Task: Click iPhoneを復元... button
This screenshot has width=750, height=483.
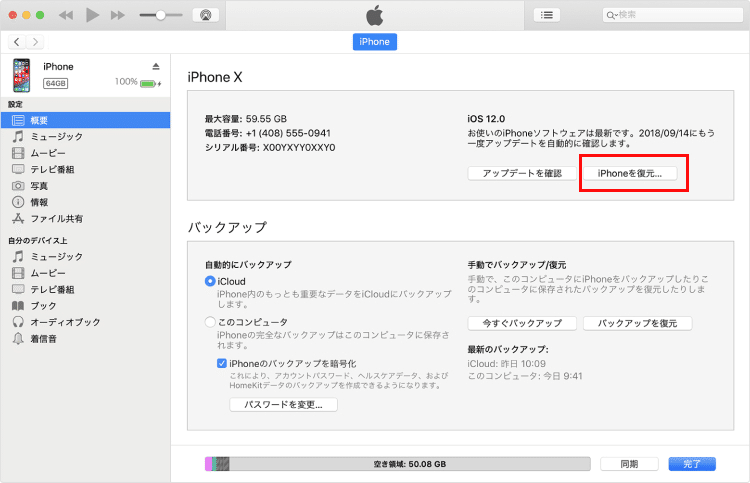Action: click(630, 173)
